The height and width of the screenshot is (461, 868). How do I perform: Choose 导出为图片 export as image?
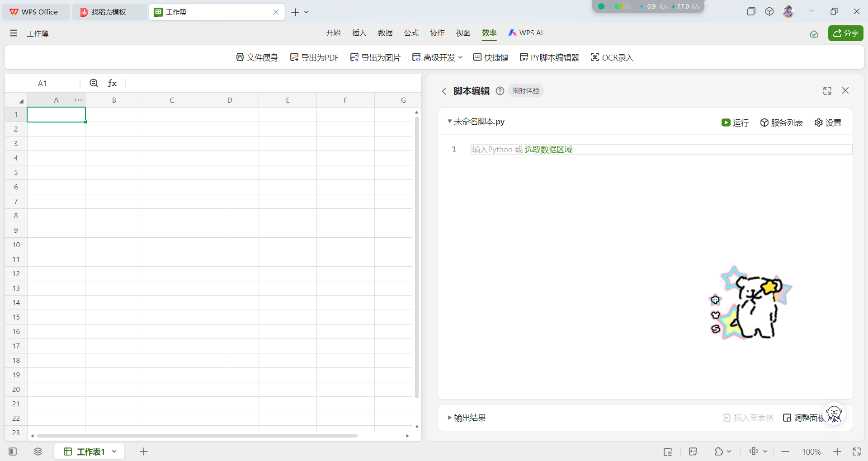coord(375,57)
